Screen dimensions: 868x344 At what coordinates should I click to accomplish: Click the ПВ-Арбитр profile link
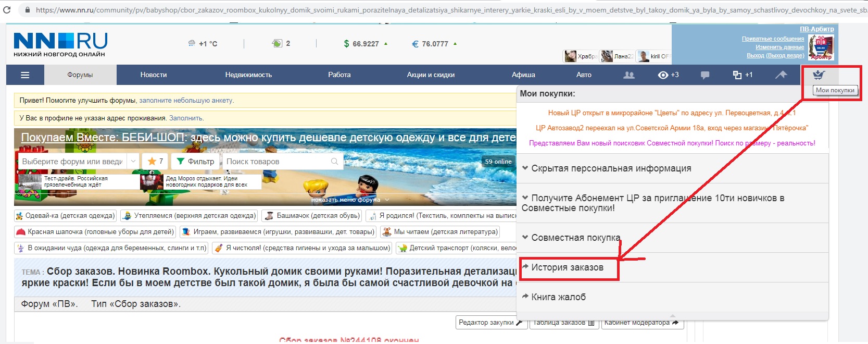816,29
